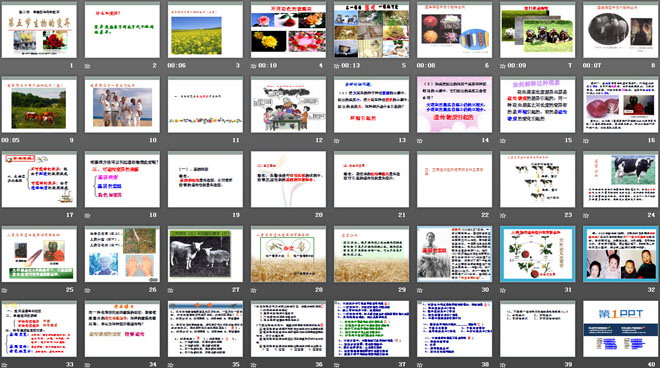660x368 pixels.
Task: Click the 00:08 timing under slide 6
Action: pyautogui.click(x=426, y=66)
